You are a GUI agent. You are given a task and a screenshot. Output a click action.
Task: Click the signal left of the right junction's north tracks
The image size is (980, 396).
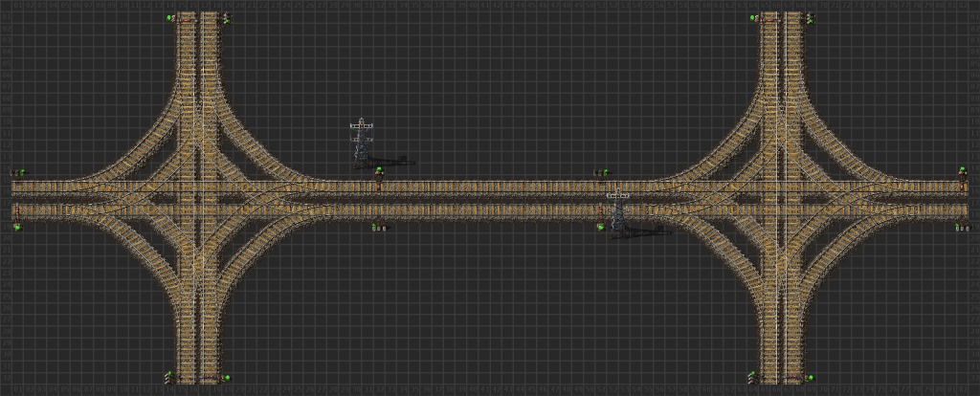pos(755,18)
